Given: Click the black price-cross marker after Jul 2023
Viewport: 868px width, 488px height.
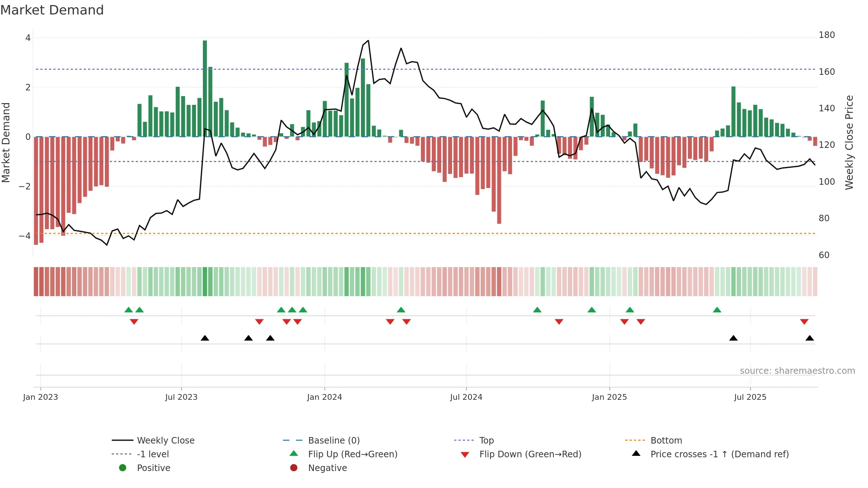Looking at the screenshot, I should click(205, 338).
